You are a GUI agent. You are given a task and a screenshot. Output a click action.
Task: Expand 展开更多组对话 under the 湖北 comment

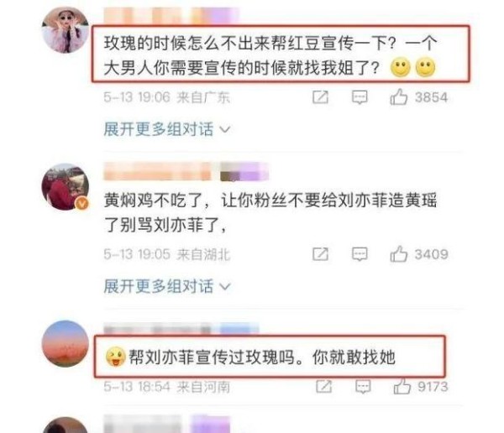coord(167,286)
